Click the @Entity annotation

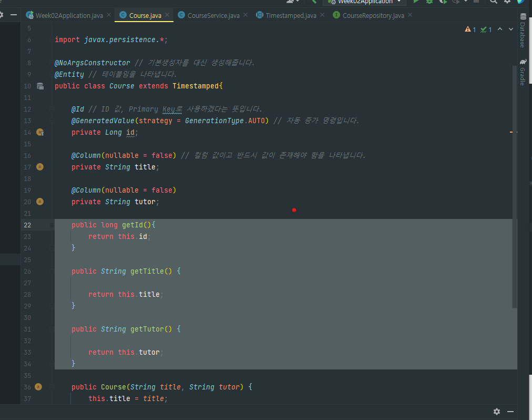click(x=69, y=74)
